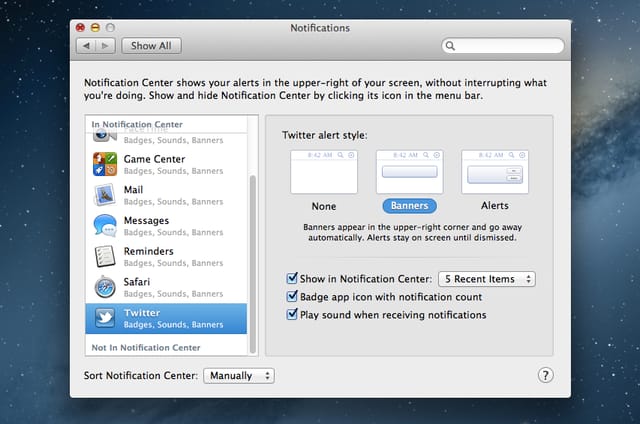
Task: Click the search magnifier icon
Action: click(x=450, y=46)
